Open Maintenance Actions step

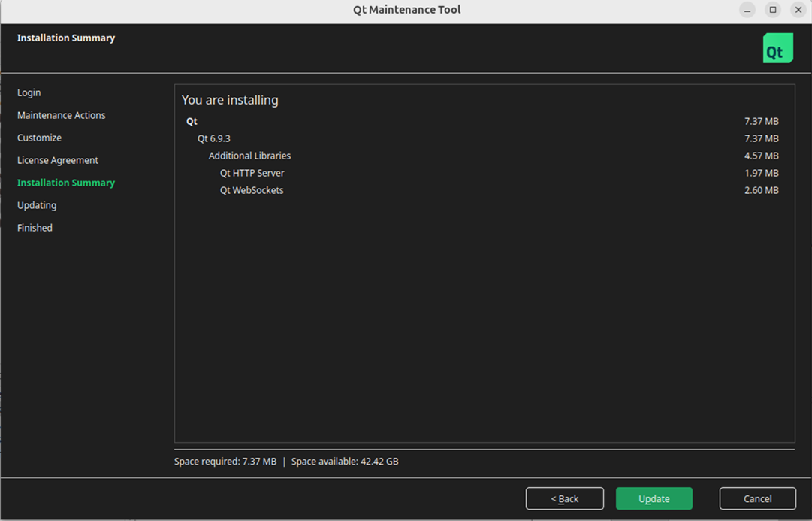[x=61, y=115]
